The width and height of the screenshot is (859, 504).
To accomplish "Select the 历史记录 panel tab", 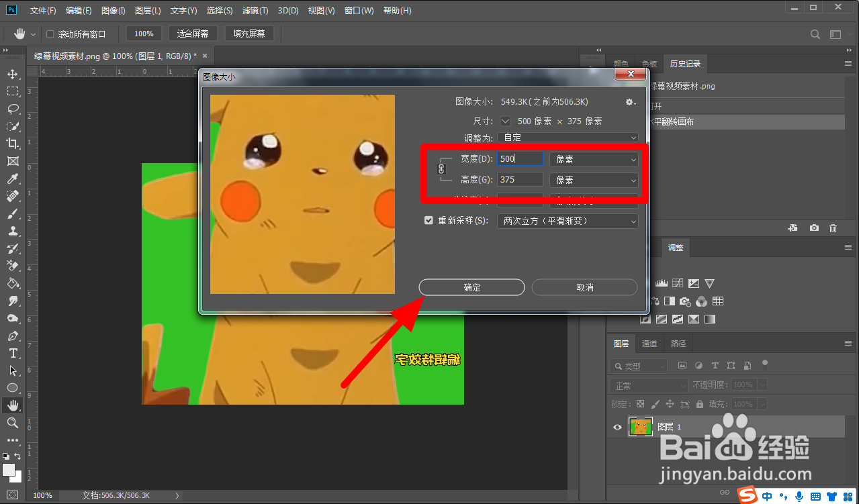I will 685,64.
